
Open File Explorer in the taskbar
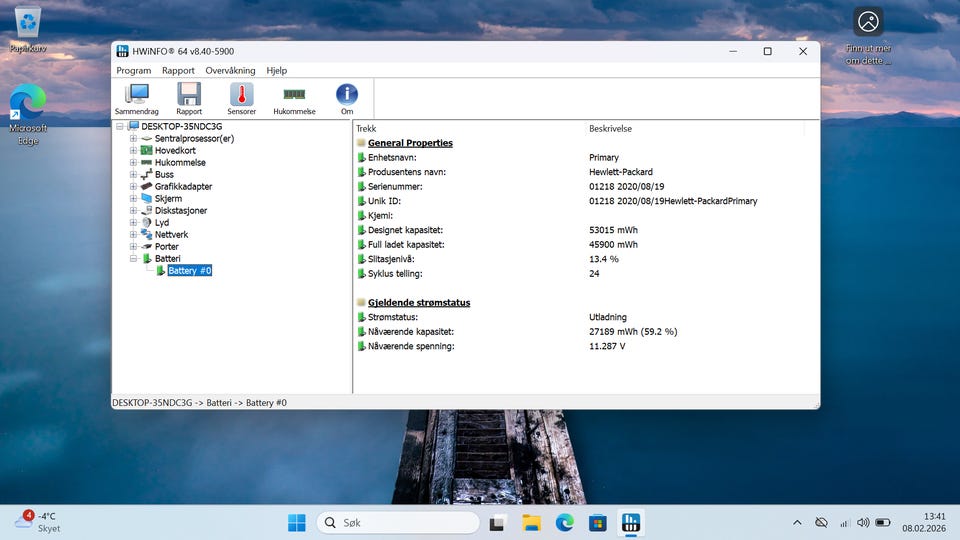531,522
